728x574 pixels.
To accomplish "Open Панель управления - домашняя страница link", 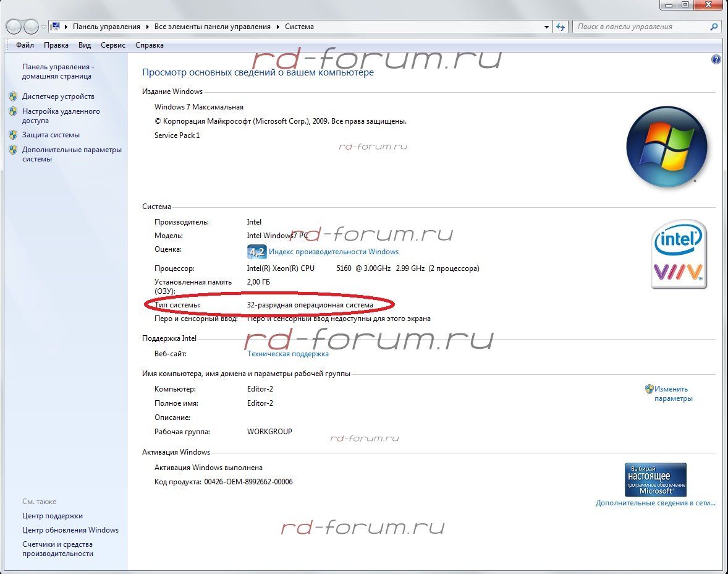I will [58, 72].
